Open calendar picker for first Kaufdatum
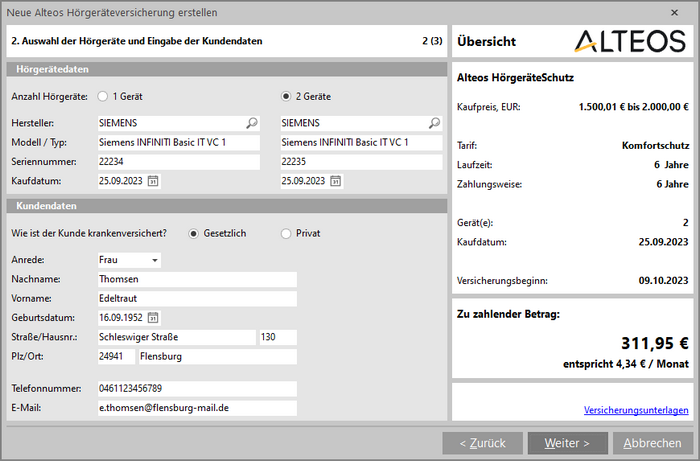700x461 pixels. [153, 181]
